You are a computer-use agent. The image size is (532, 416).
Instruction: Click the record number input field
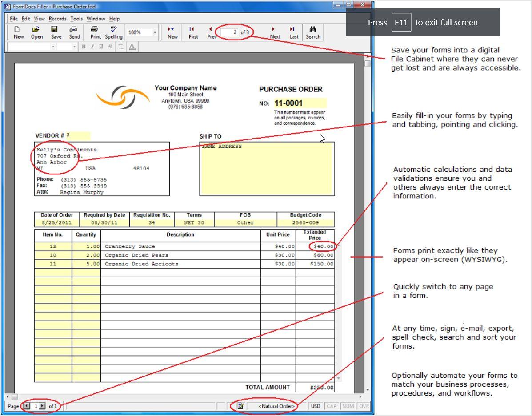(229, 32)
